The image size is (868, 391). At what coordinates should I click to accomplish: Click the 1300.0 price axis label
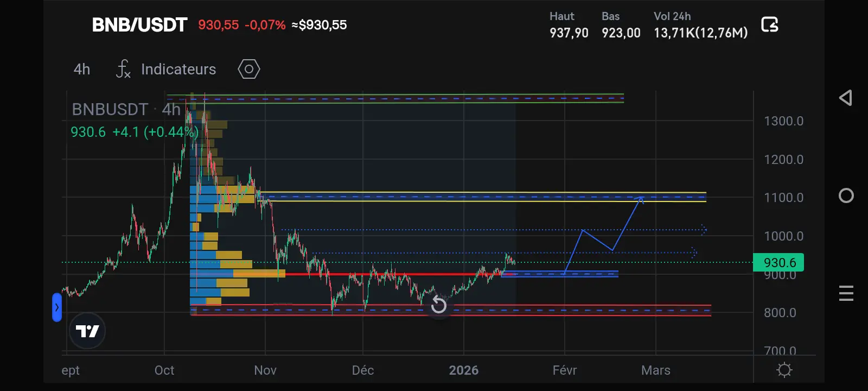tap(783, 121)
